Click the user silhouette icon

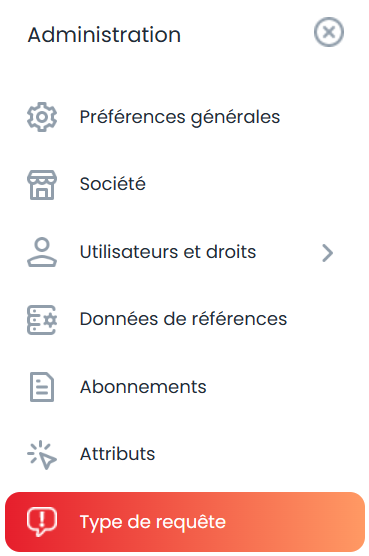coord(42,252)
